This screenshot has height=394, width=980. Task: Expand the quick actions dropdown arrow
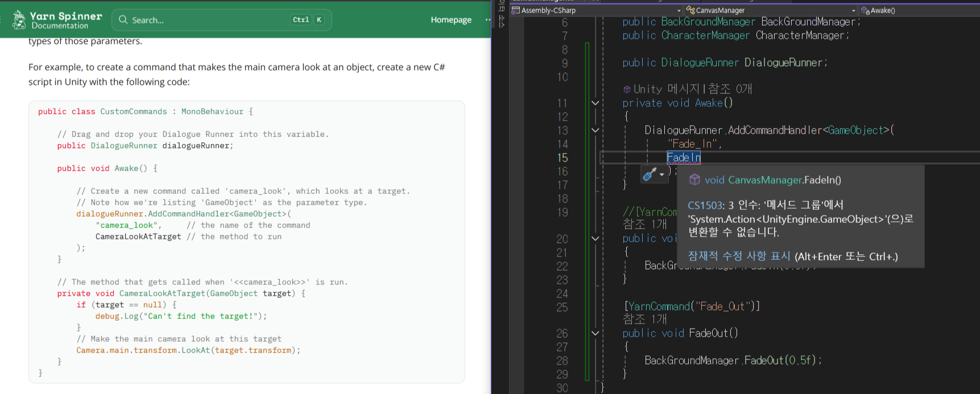click(x=661, y=175)
